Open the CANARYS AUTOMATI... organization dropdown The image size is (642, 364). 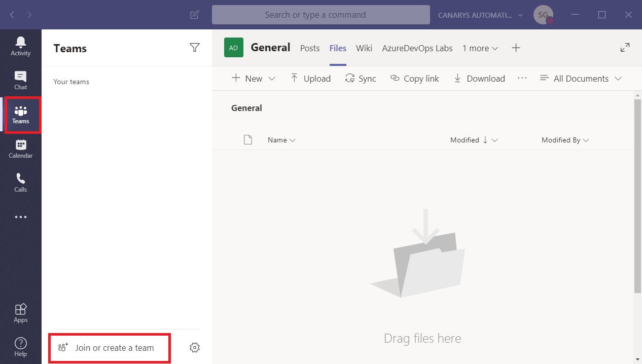[x=481, y=15]
